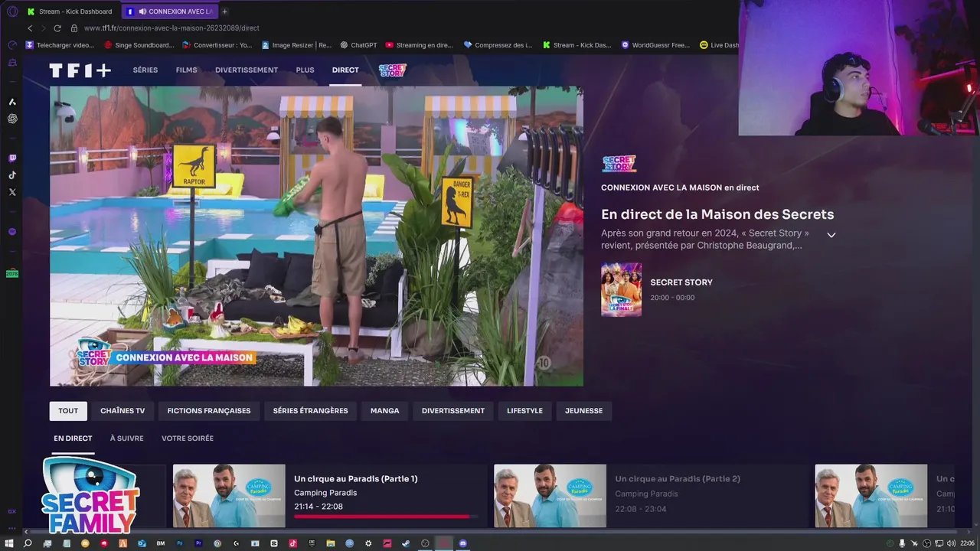The width and height of the screenshot is (980, 551).
Task: Open the Compressez des i... bookmark
Action: 498,45
